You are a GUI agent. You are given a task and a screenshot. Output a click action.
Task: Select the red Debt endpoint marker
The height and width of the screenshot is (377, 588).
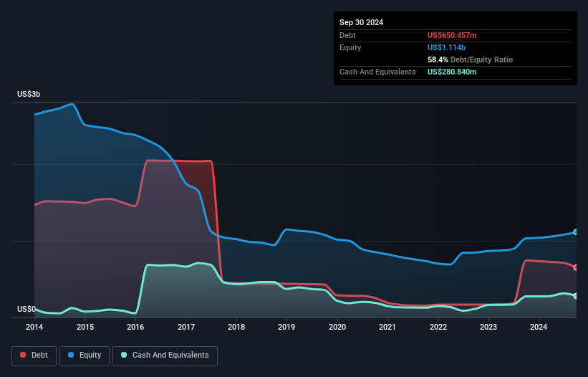(x=576, y=267)
